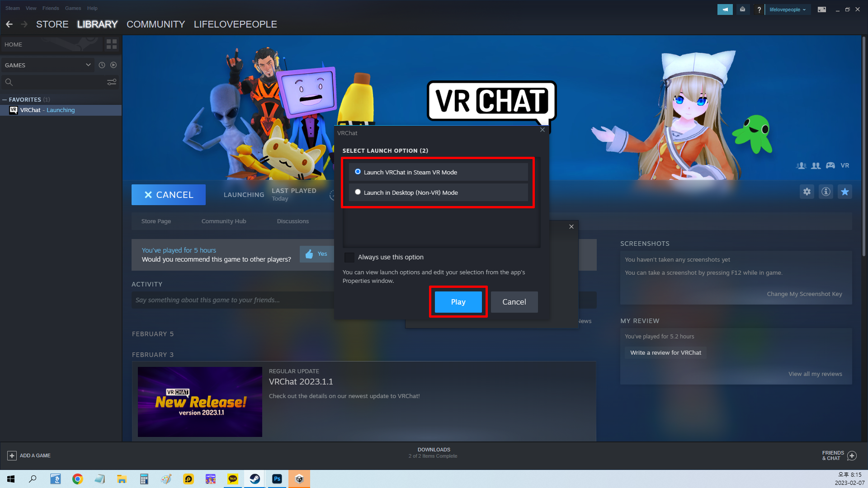Open the VRChat 2023.1.1 update title

(301, 382)
